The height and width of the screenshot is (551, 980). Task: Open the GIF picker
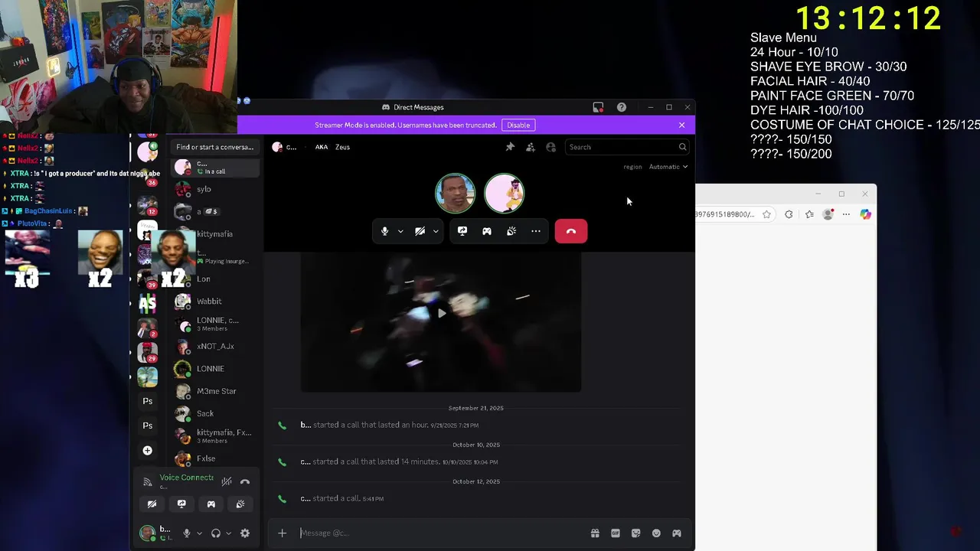click(616, 533)
